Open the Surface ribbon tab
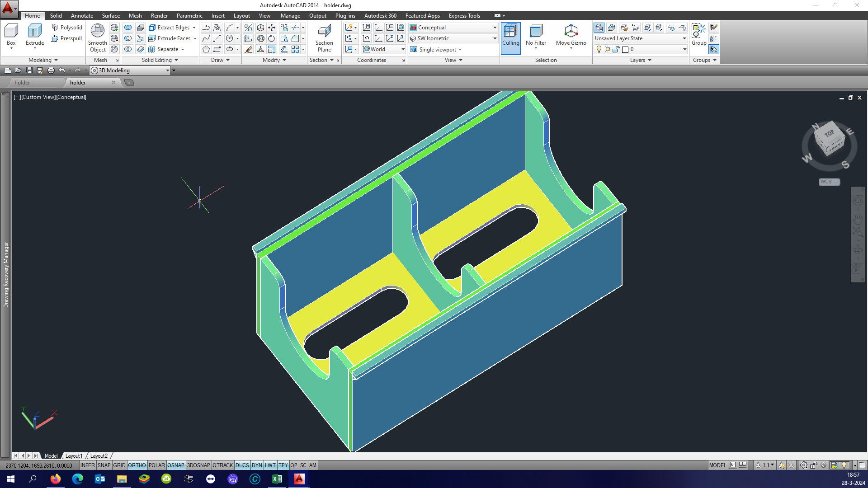The width and height of the screenshot is (868, 488). 111,16
